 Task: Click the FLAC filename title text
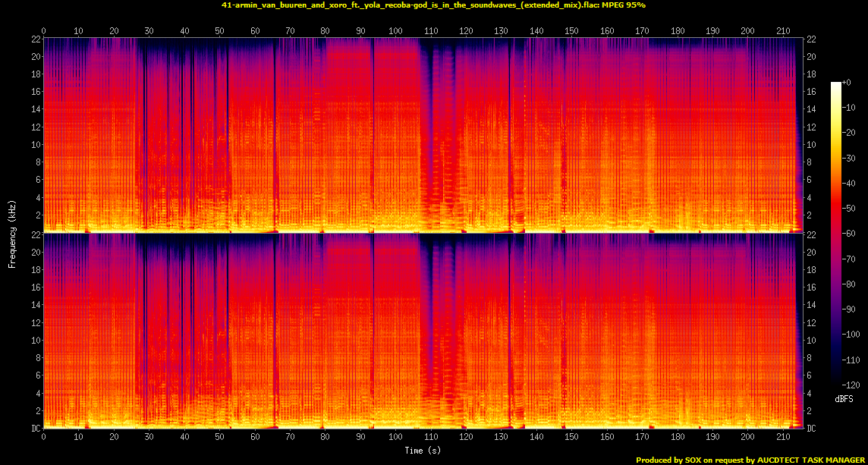(434, 5)
